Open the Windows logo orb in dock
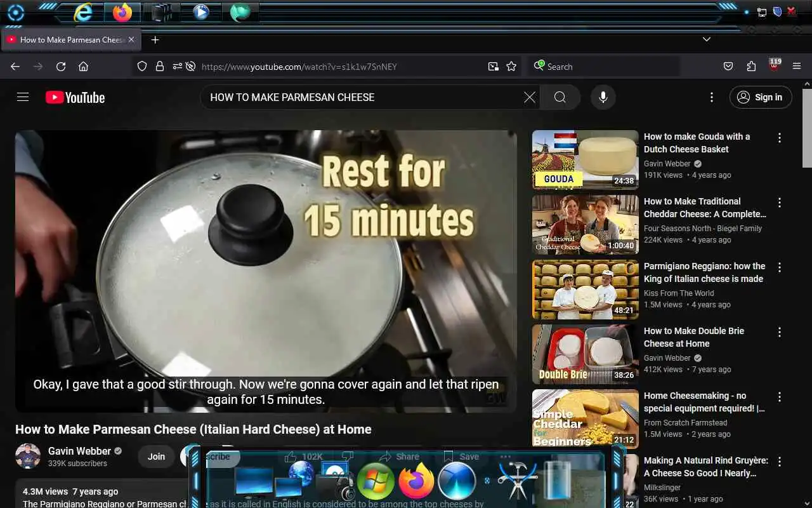 [376, 481]
